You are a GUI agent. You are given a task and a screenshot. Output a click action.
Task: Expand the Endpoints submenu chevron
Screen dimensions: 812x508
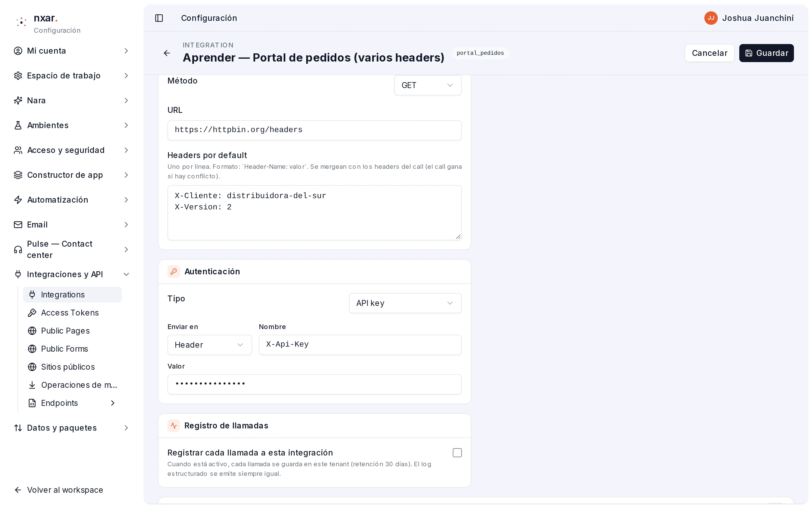[x=113, y=403]
